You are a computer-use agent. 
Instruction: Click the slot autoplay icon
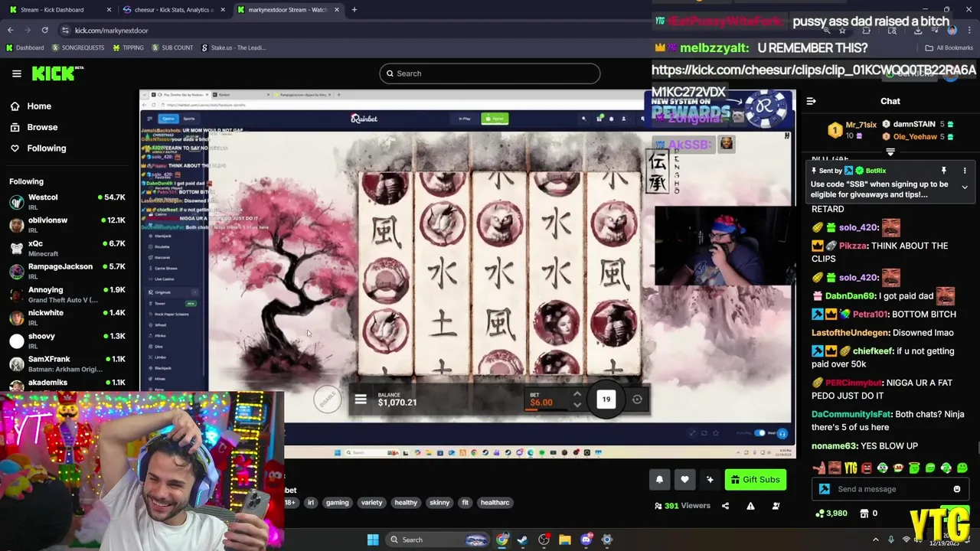pos(637,399)
